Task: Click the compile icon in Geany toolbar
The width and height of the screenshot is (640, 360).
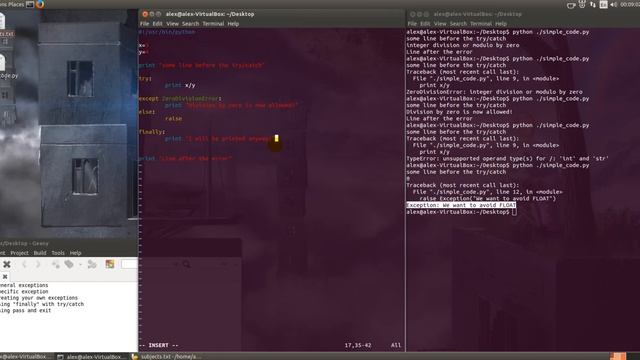Action: (x=56, y=264)
